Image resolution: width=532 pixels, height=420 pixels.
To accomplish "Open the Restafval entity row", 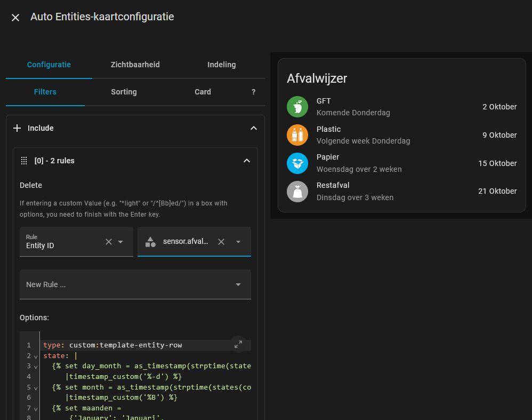I will click(402, 191).
